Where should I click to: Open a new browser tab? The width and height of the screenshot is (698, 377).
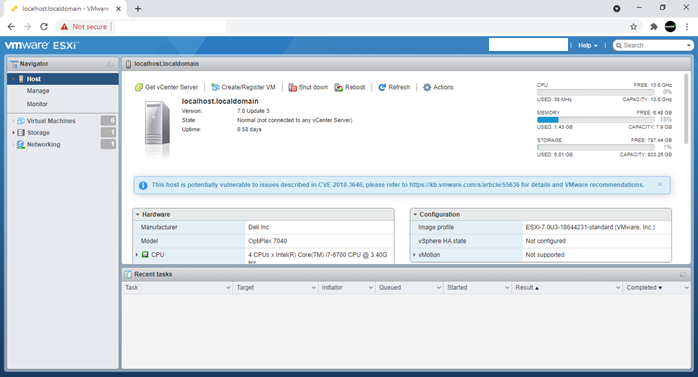(x=138, y=8)
